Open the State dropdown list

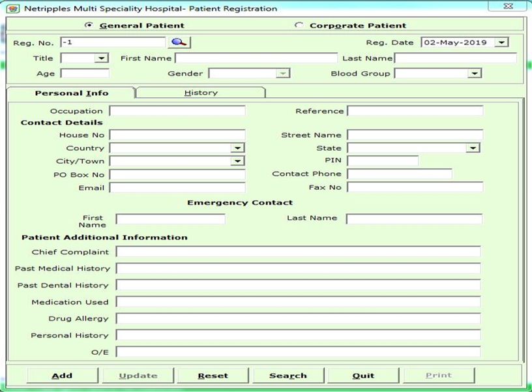pyautogui.click(x=473, y=148)
